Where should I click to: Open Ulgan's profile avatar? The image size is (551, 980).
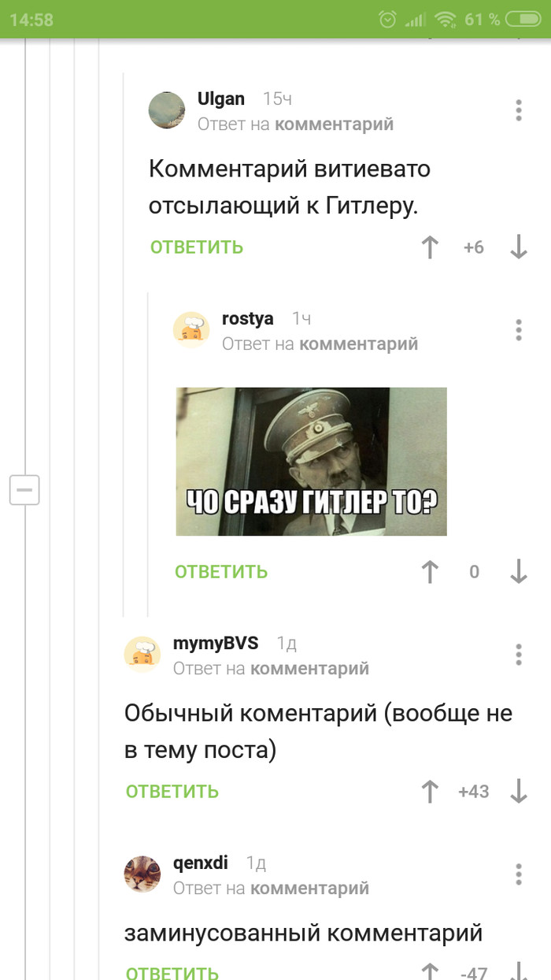point(167,110)
